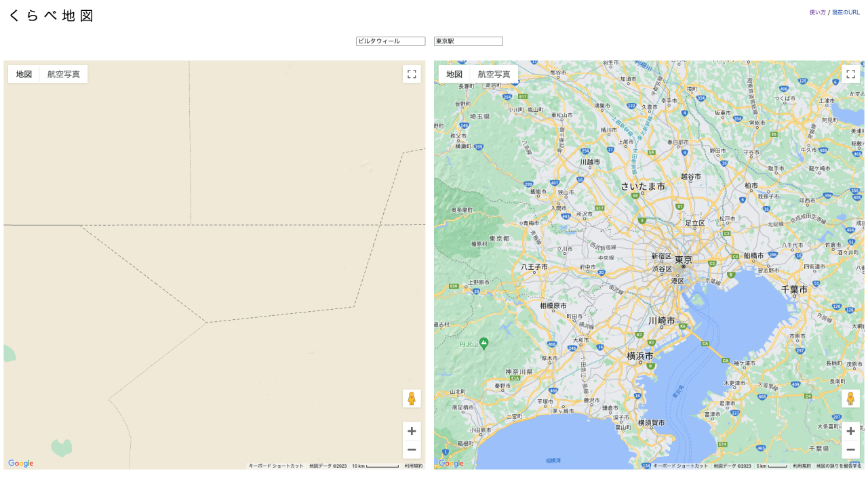The height and width of the screenshot is (488, 868).
Task: Open the 現在のURL link
Action: pos(846,12)
